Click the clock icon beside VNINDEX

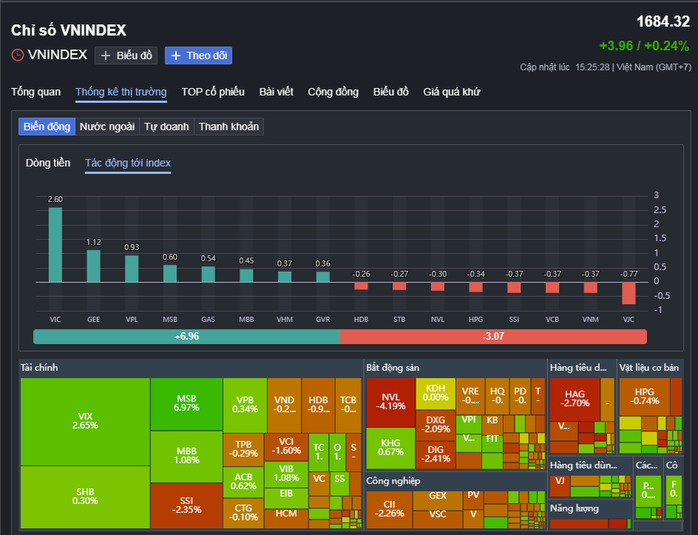18,56
